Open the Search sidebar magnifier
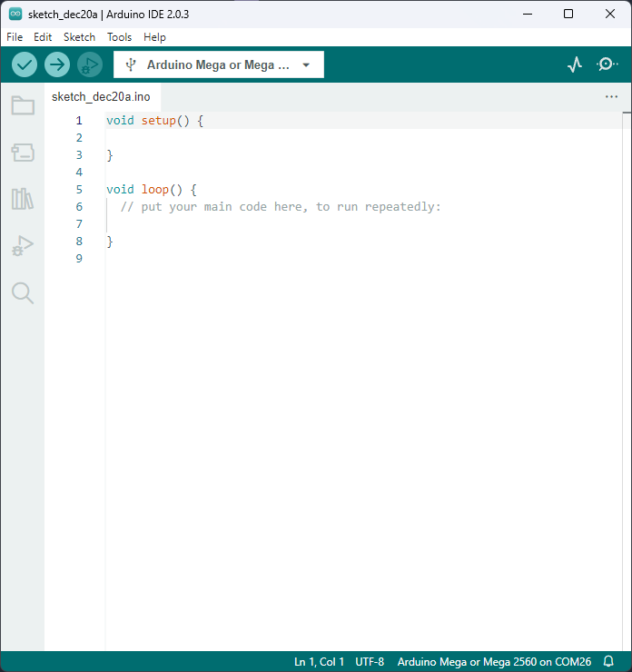 [23, 292]
